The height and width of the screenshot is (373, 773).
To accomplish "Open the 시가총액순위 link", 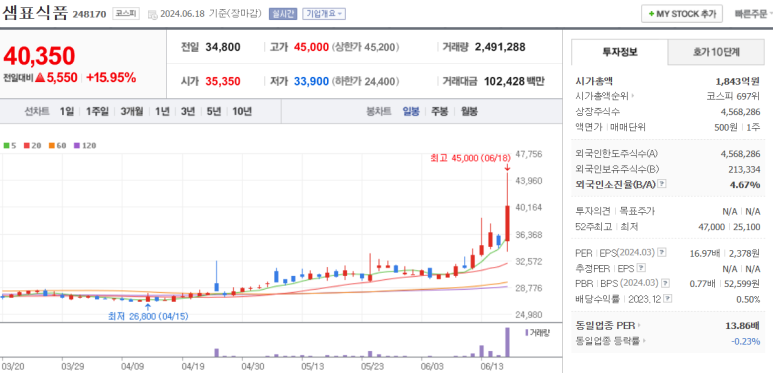I will coord(605,96).
